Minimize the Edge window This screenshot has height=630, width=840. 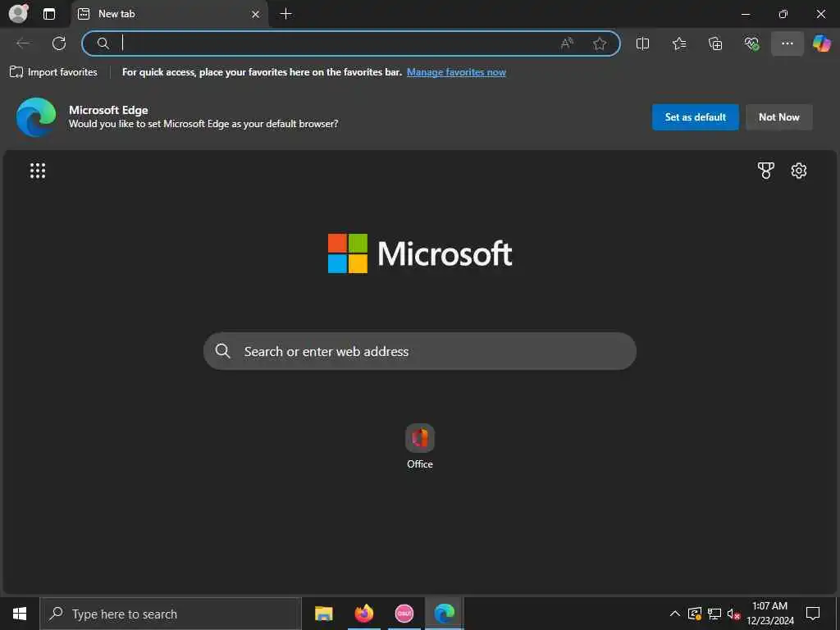[x=745, y=14]
